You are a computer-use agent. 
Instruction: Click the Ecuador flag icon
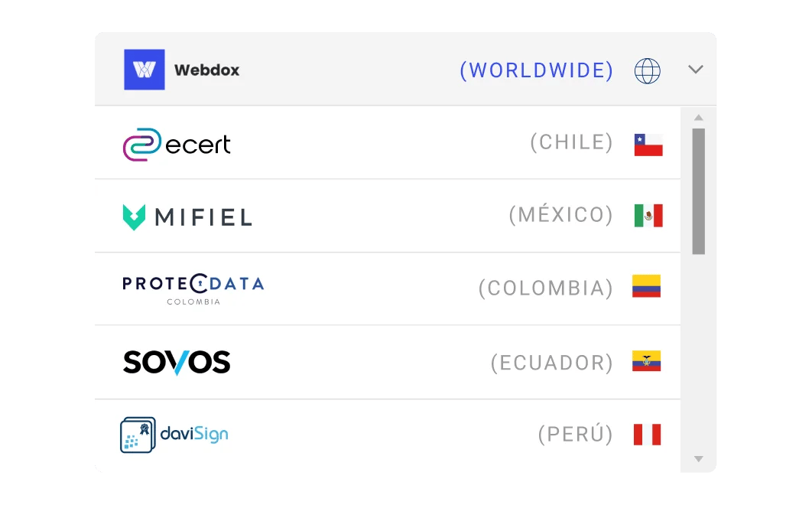(x=646, y=361)
